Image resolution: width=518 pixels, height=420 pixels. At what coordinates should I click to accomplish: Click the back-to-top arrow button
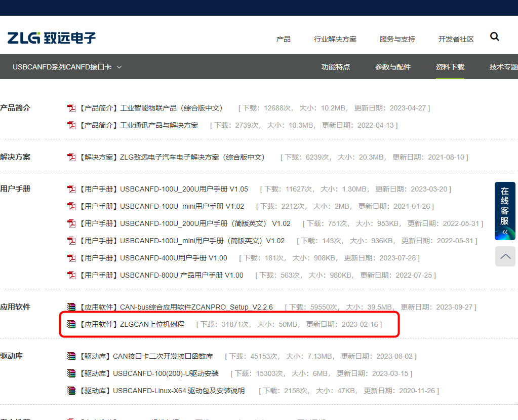(x=505, y=256)
